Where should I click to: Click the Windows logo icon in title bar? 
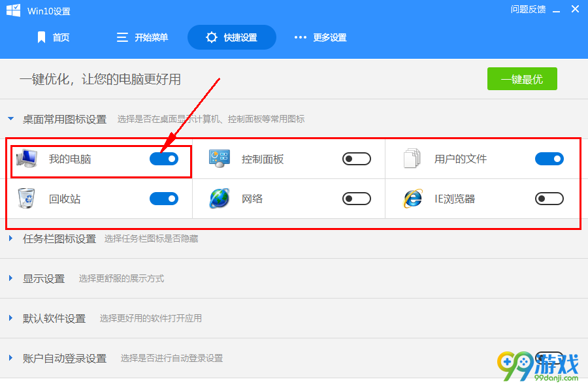click(x=14, y=10)
